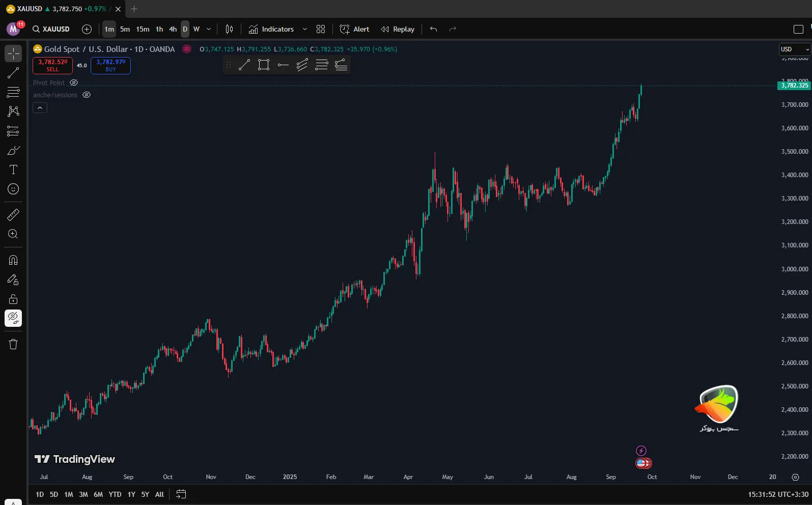Image resolution: width=812 pixels, height=505 pixels.
Task: Toggle hide all drawings button
Action: pyautogui.click(x=13, y=318)
